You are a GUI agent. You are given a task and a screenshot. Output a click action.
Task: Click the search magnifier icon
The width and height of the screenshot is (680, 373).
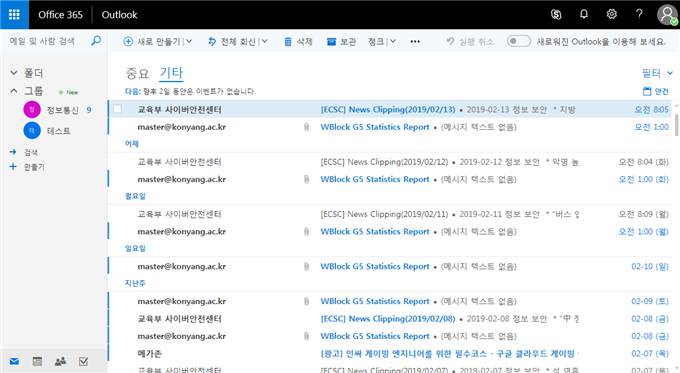pyautogui.click(x=96, y=41)
